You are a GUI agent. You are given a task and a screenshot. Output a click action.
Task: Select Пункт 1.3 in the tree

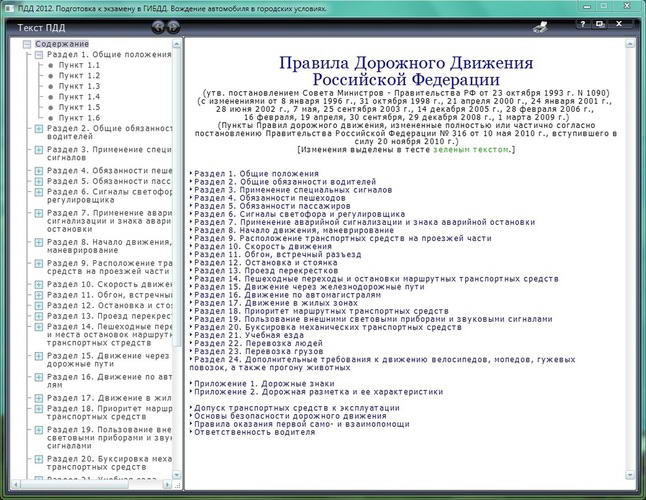79,86
